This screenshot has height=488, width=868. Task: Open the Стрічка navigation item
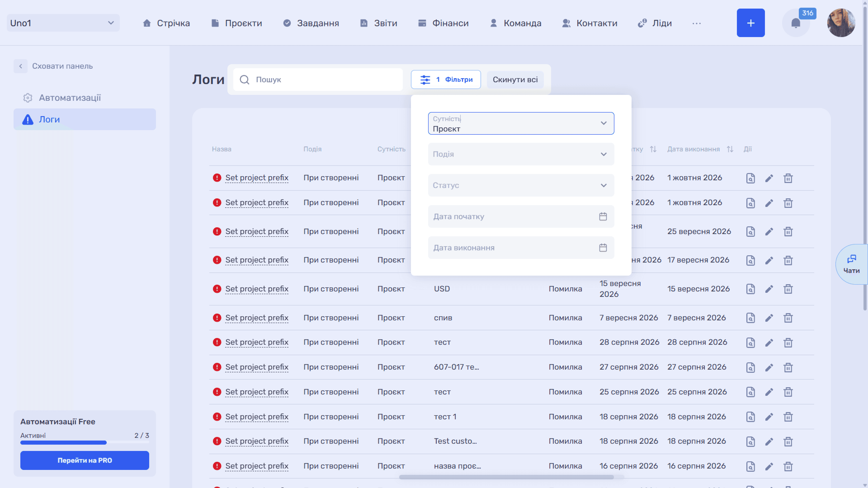166,23
